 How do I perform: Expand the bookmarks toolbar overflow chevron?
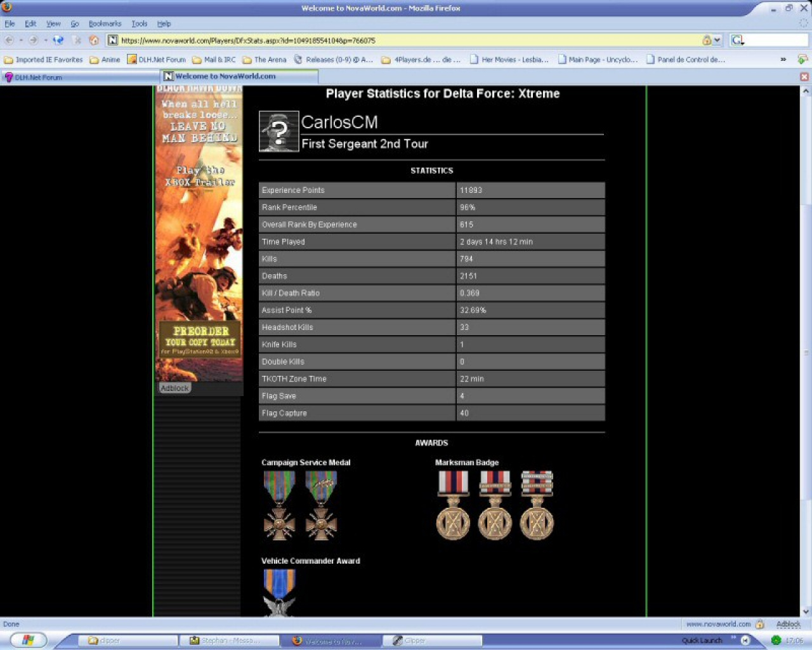point(783,60)
